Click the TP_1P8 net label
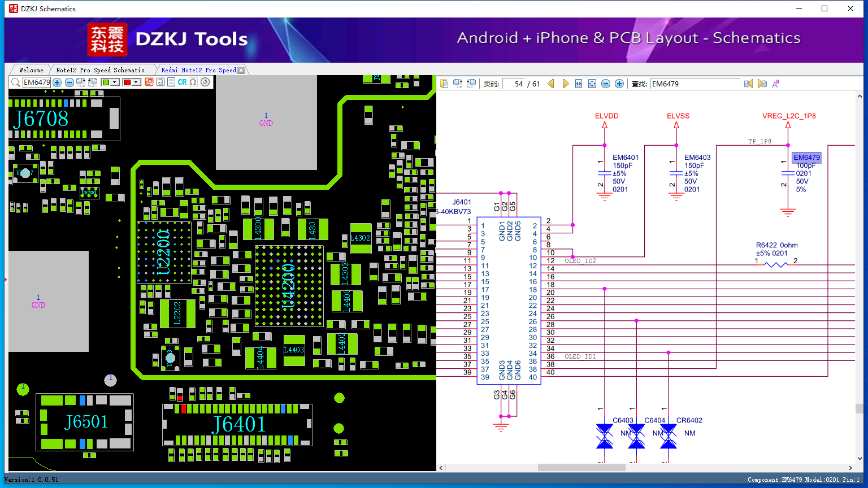 coord(760,141)
